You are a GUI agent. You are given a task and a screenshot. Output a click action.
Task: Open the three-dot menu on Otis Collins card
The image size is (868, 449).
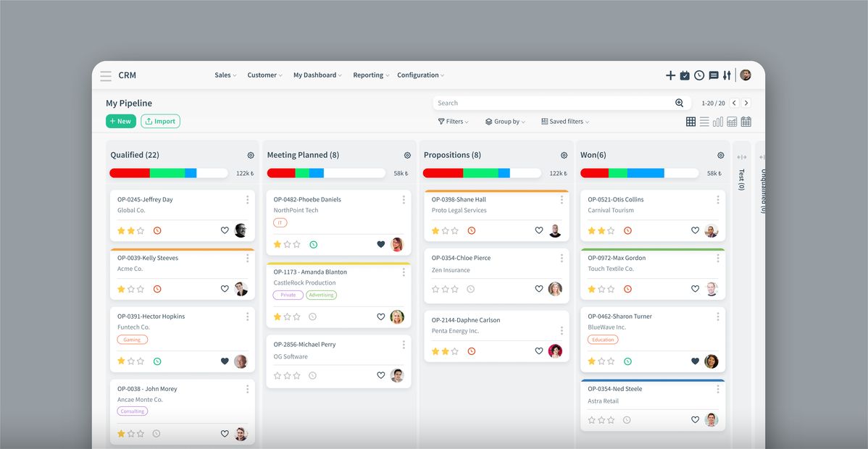coord(718,200)
